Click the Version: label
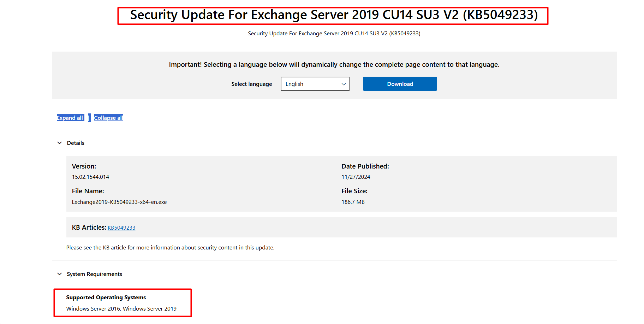Viewport: 644px width, 324px height. (84, 166)
